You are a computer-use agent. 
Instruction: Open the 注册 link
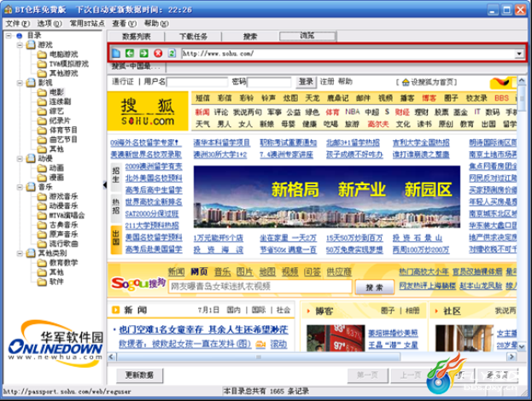327,82
